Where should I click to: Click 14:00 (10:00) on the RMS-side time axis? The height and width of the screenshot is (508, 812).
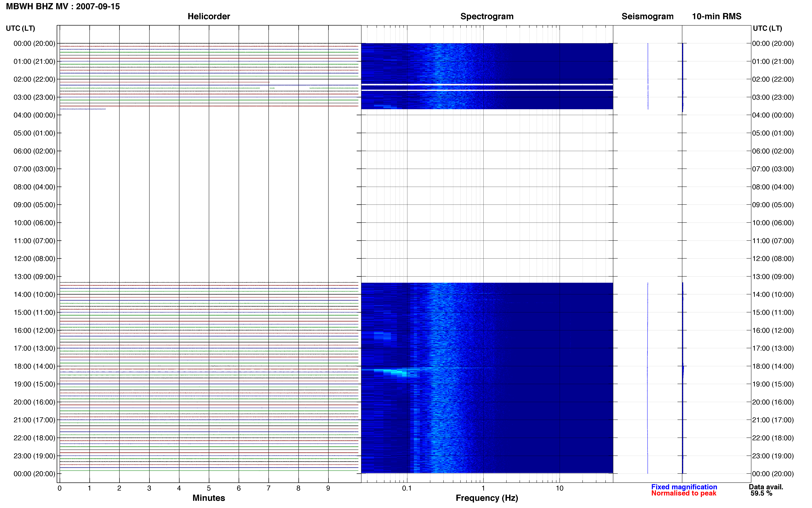point(773,295)
